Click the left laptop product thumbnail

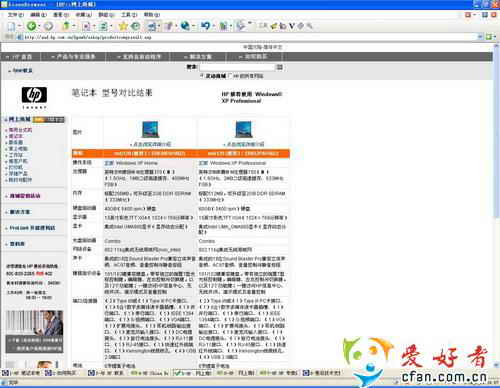coord(150,129)
